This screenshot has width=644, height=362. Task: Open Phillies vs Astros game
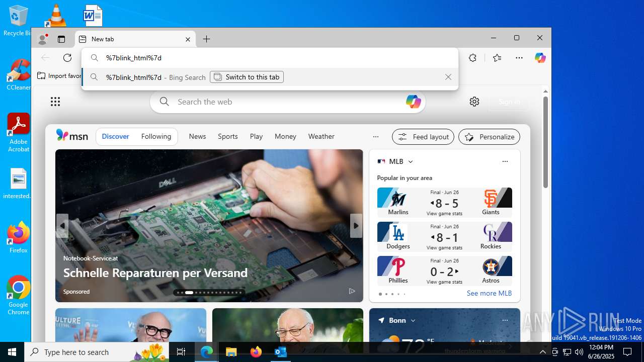pos(444,270)
